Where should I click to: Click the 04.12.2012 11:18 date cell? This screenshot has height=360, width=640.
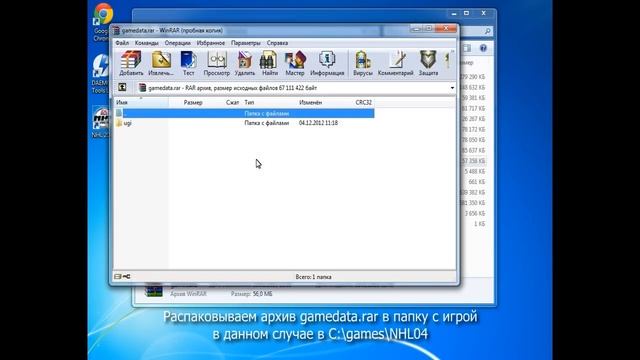pyautogui.click(x=318, y=123)
